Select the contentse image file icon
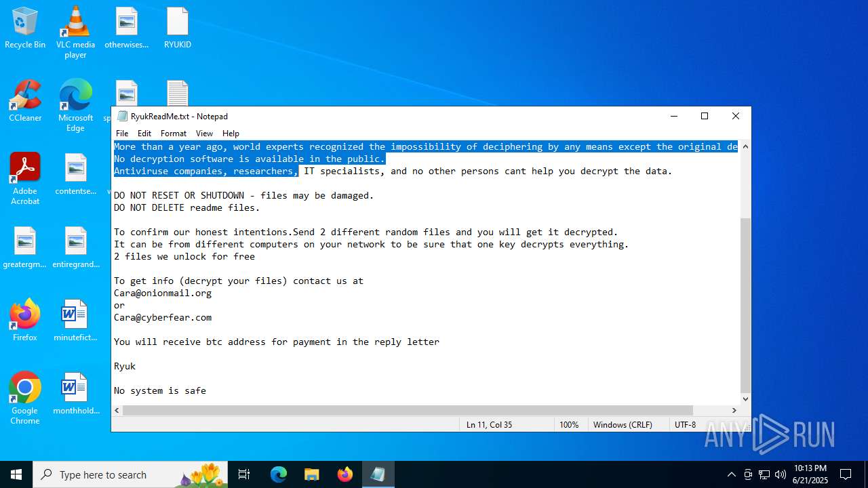The image size is (868, 488). click(75, 175)
